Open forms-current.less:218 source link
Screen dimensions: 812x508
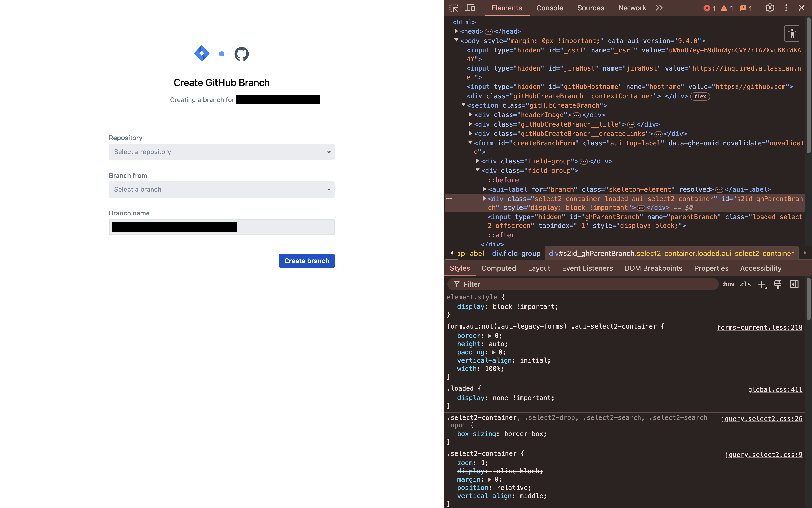click(x=760, y=327)
